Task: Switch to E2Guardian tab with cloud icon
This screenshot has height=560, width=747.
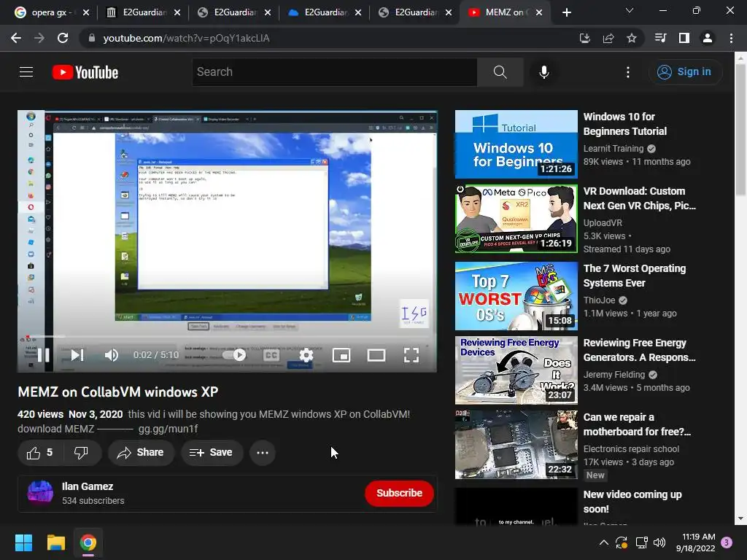Action: tap(326, 12)
